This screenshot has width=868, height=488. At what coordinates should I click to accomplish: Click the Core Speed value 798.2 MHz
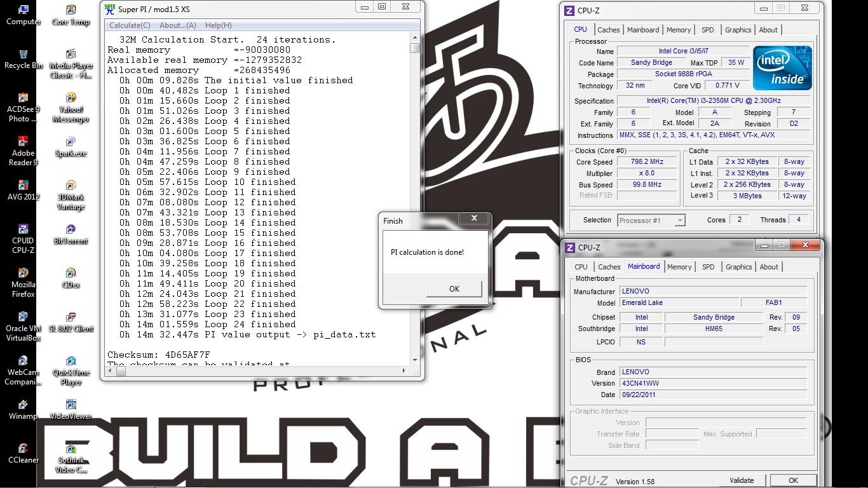tap(646, 162)
